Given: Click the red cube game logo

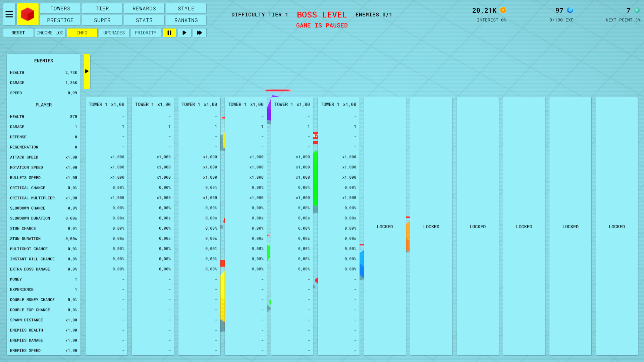Looking at the screenshot, I should [x=28, y=14].
